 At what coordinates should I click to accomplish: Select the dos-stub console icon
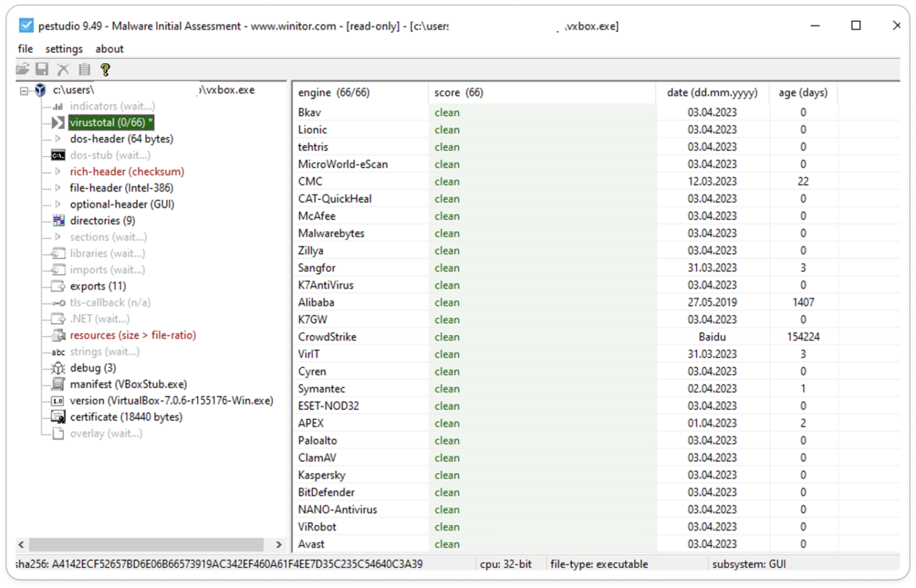click(x=58, y=155)
